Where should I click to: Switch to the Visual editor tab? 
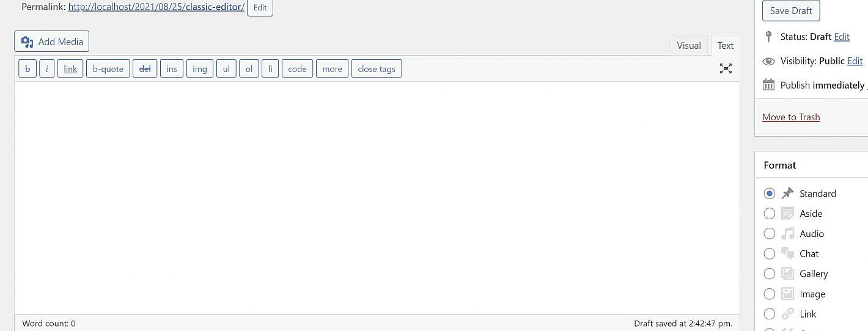(688, 46)
